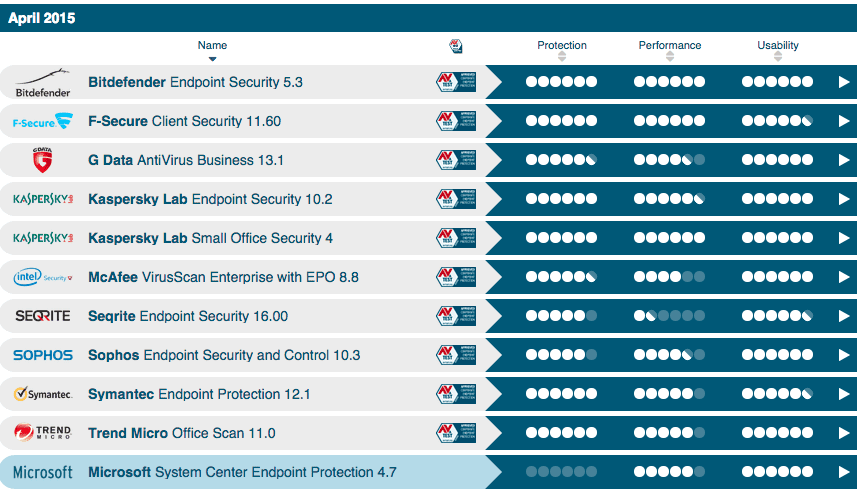Click the F-Secure logo
The width and height of the screenshot is (865, 494).
42,121
